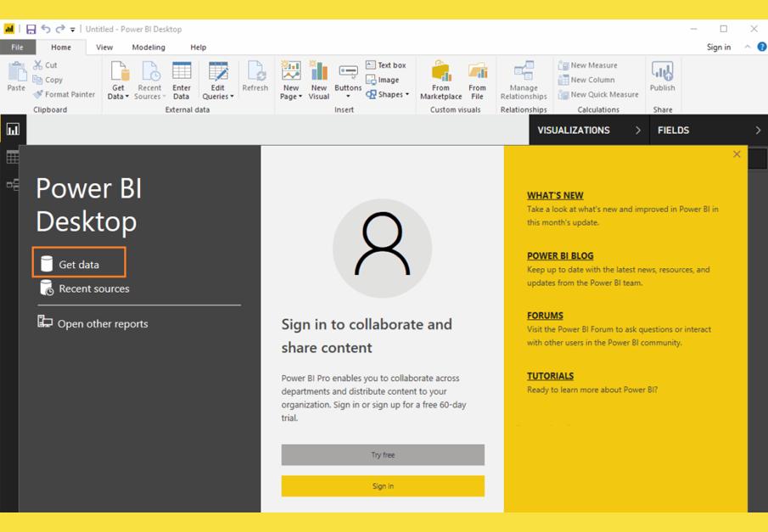
Task: Open the Buttons insert dropdown
Action: coord(348,81)
